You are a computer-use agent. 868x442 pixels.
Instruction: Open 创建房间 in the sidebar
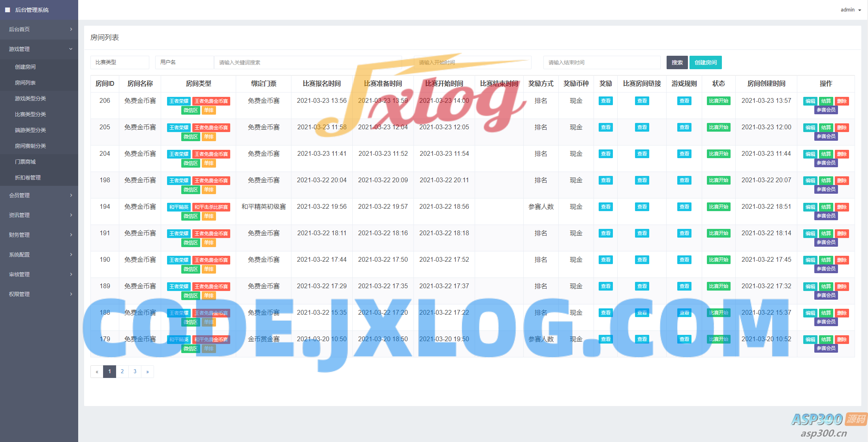(25, 67)
